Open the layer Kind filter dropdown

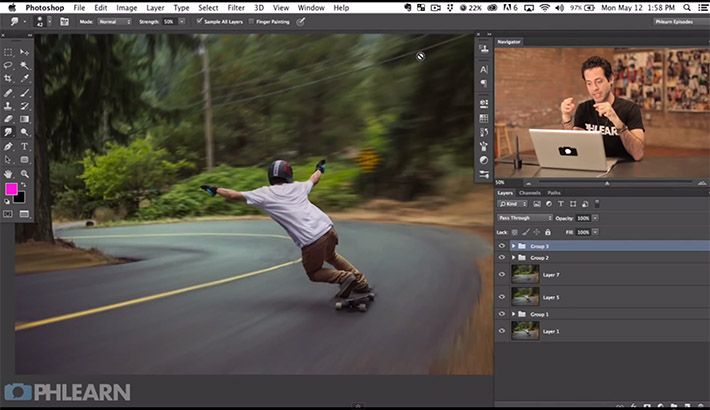click(513, 204)
